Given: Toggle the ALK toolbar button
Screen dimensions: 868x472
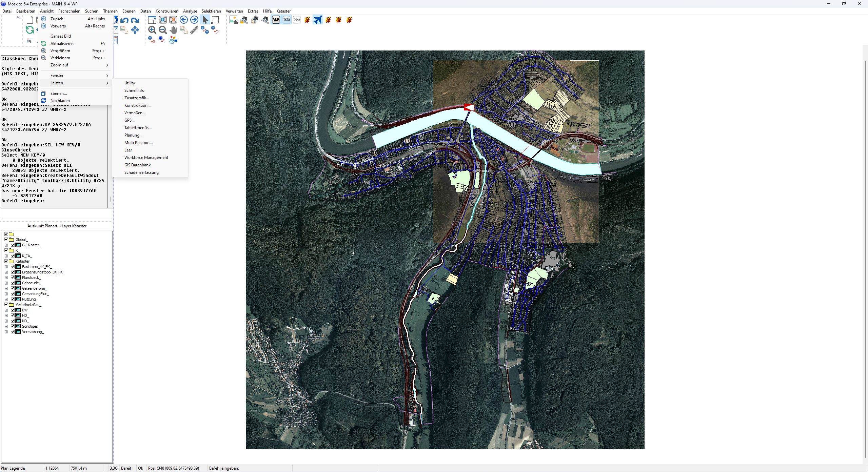Looking at the screenshot, I should pos(276,20).
